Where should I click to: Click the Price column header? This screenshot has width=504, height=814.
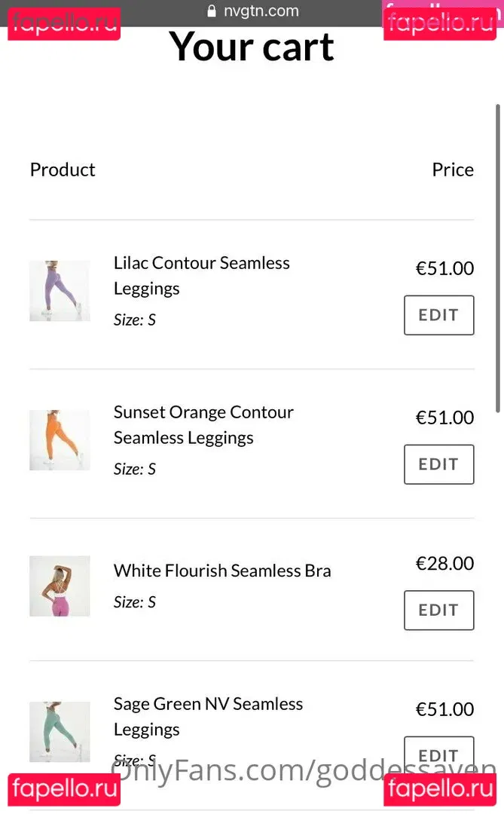pos(453,170)
